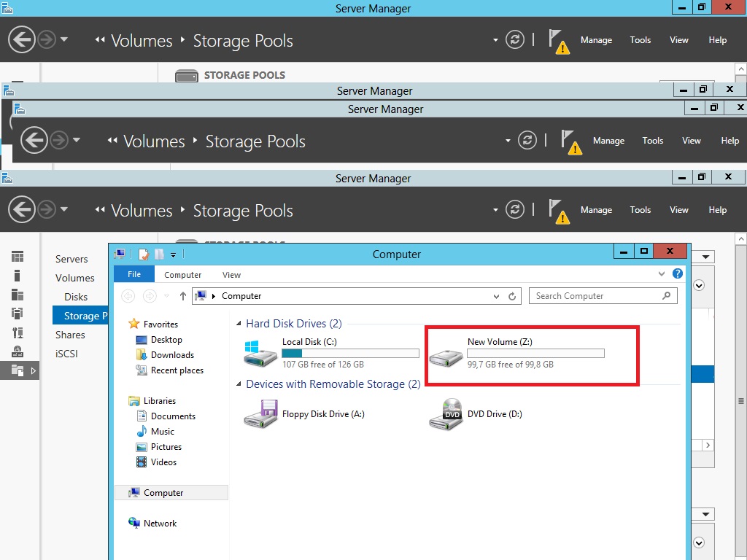Viewport: 747px width, 560px height.
Task: Click the Up arrow in Explorer navigation bar
Action: (x=183, y=296)
